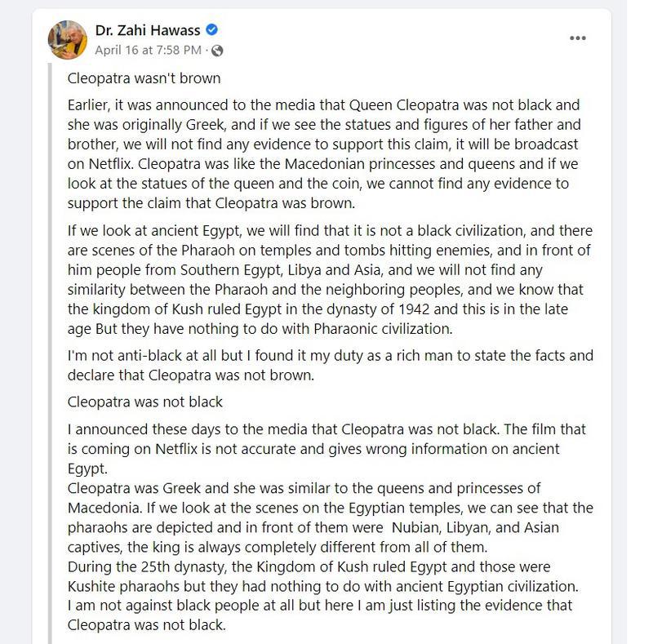
Task: Click the line beginning "Kushite pharaohs but they had"
Action: pos(322,586)
